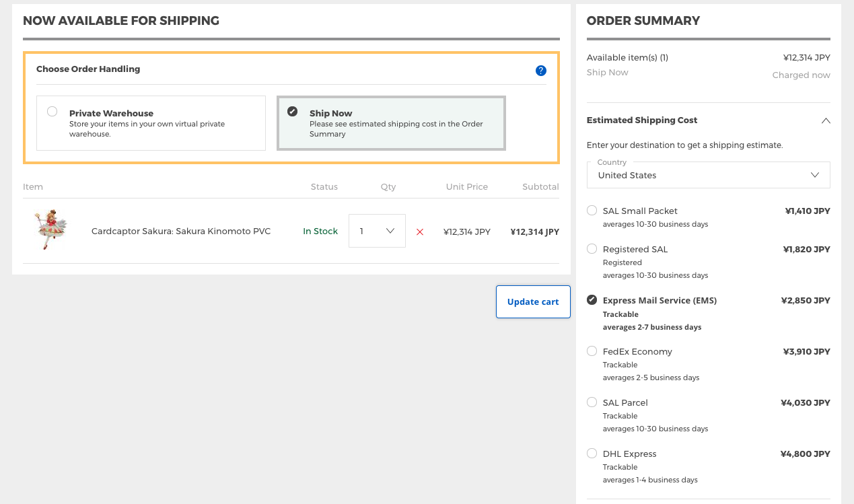Click the ¥2,850 JPY EMS price
854x504 pixels.
click(806, 301)
